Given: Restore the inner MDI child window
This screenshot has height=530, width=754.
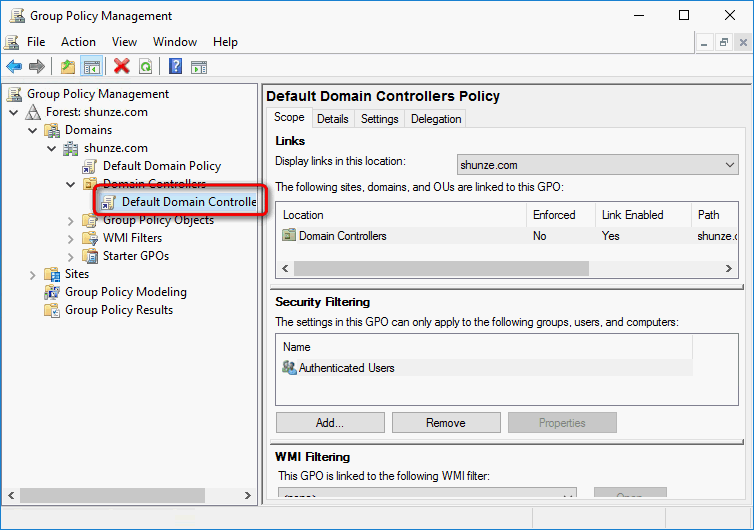Looking at the screenshot, I should [x=724, y=42].
